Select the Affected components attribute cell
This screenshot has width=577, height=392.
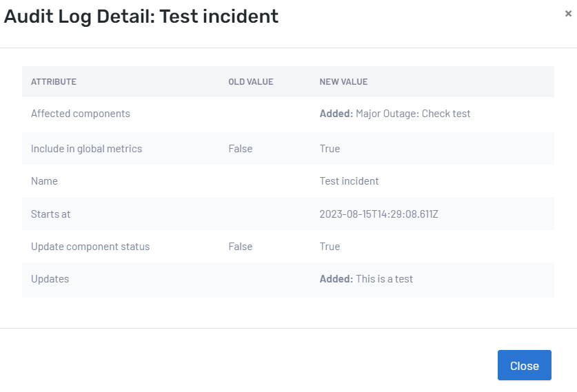[x=81, y=114]
